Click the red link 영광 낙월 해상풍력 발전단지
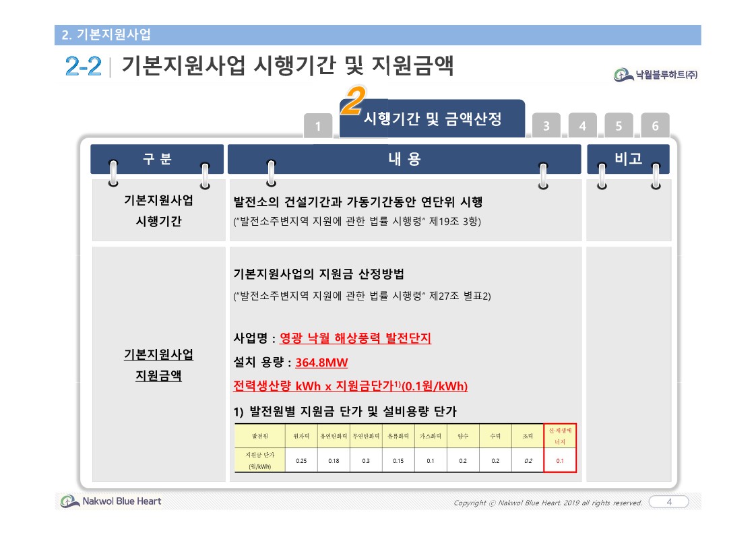Viewport: 756px width, 535px height. 355,338
